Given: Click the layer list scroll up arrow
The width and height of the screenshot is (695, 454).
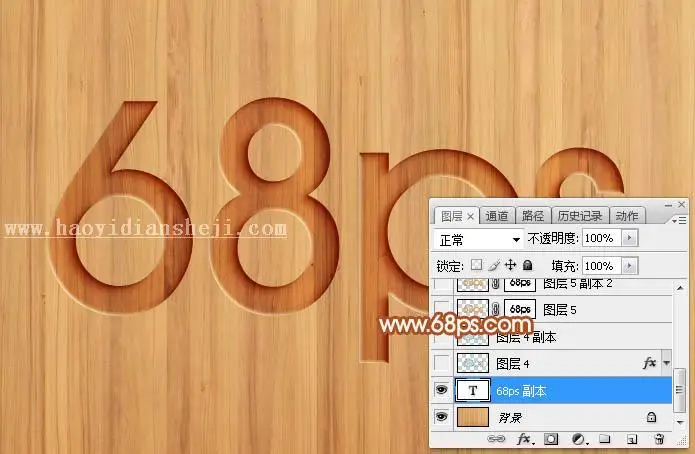Looking at the screenshot, I should 679,288.
